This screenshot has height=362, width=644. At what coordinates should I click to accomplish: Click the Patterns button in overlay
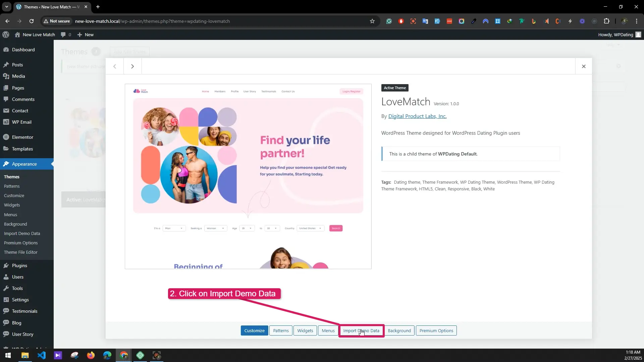281,330
